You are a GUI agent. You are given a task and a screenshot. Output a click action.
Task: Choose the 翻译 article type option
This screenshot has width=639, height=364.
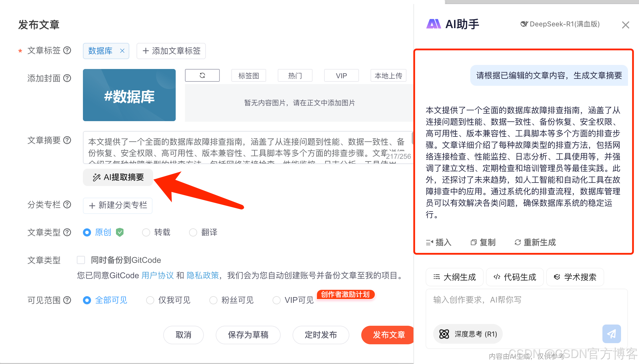pyautogui.click(x=193, y=232)
